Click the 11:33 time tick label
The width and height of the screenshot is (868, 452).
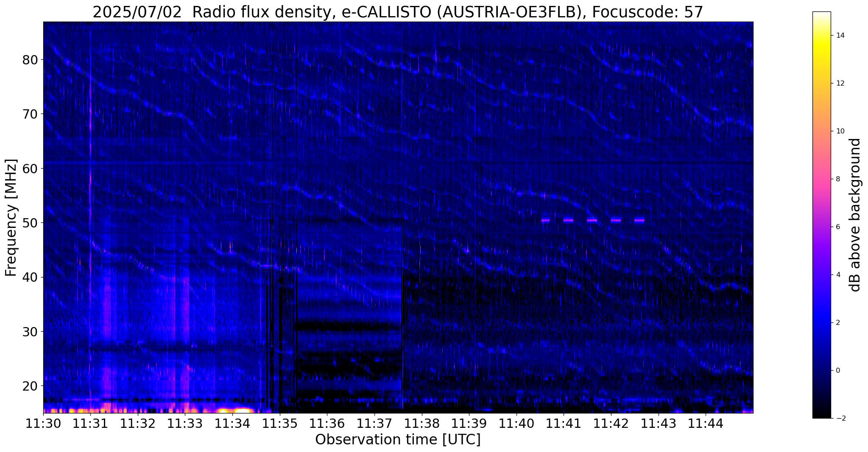coord(185,423)
